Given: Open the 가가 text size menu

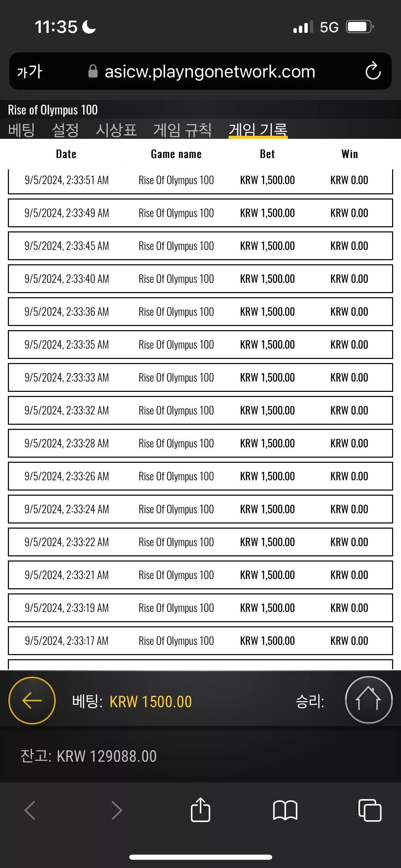Looking at the screenshot, I should click(29, 71).
